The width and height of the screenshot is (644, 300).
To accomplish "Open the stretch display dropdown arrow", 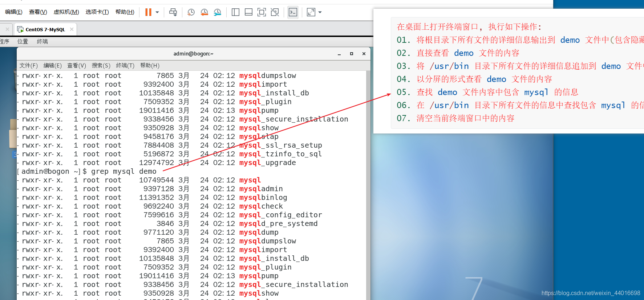I will (320, 12).
